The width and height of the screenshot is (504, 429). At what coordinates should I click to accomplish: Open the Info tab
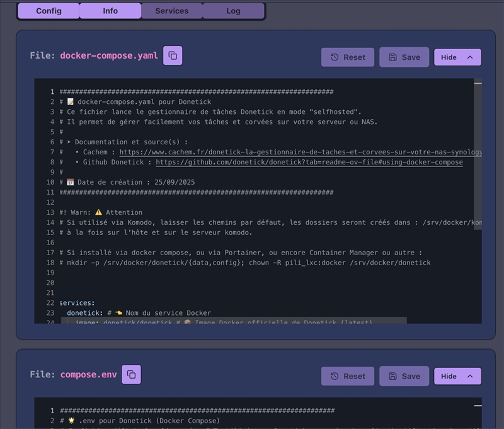[110, 11]
